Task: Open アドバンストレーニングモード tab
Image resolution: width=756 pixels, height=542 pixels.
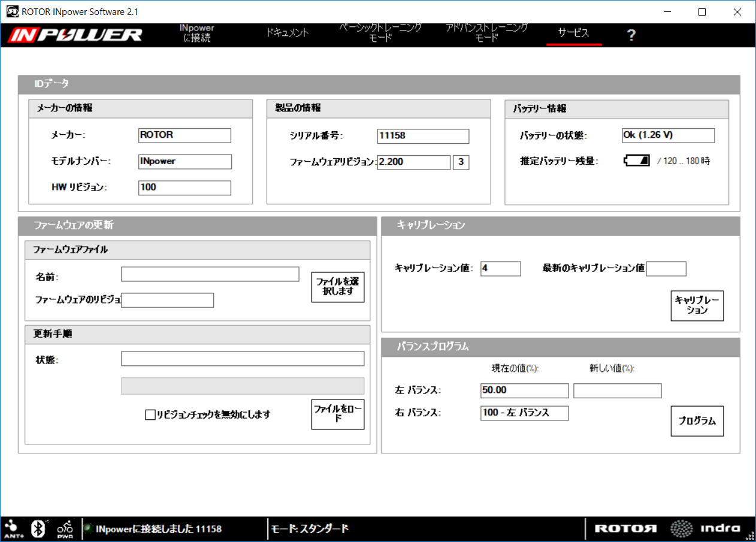Action: [x=486, y=32]
